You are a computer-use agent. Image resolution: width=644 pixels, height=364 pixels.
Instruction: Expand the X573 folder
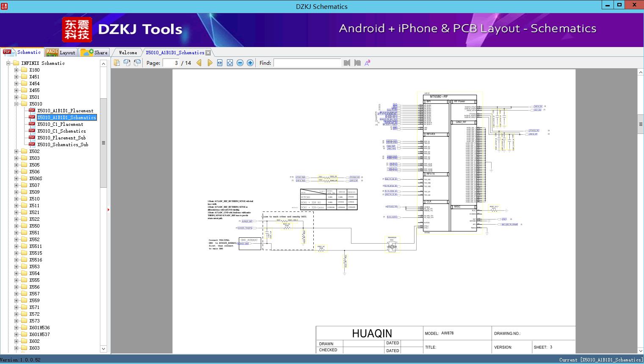click(x=16, y=321)
